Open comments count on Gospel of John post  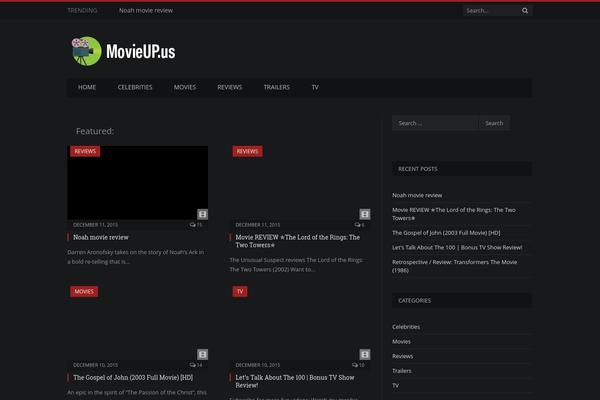(196, 365)
